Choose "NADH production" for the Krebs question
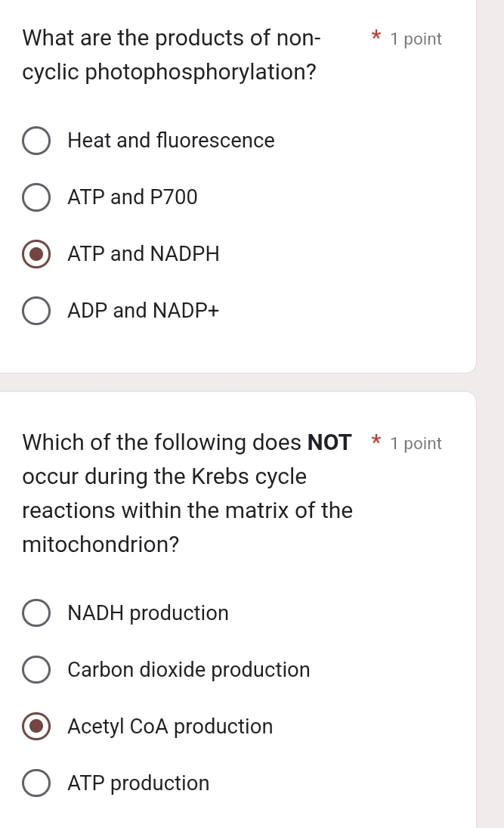 (36, 612)
